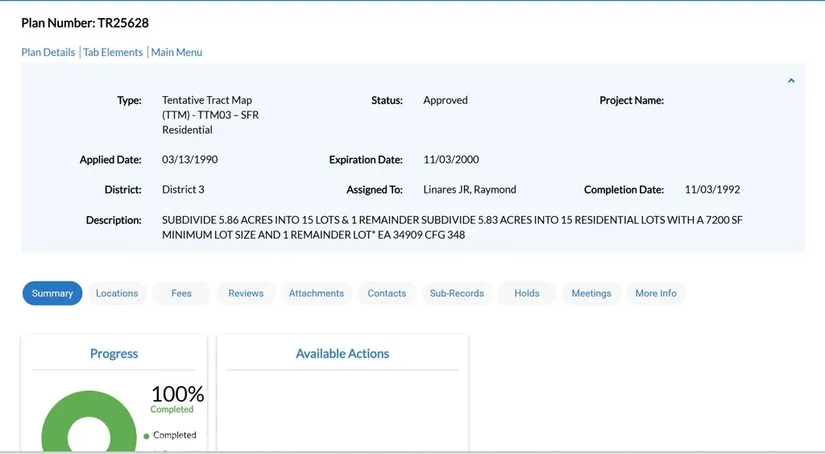The height and width of the screenshot is (454, 825).
Task: Go to the Main Menu link
Action: (176, 52)
